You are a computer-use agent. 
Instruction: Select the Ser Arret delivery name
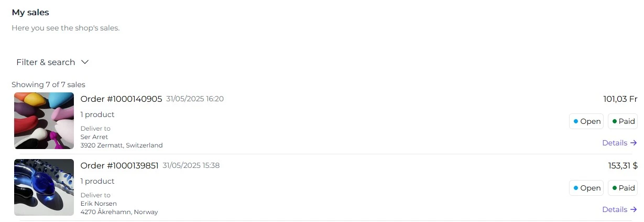coord(94,137)
